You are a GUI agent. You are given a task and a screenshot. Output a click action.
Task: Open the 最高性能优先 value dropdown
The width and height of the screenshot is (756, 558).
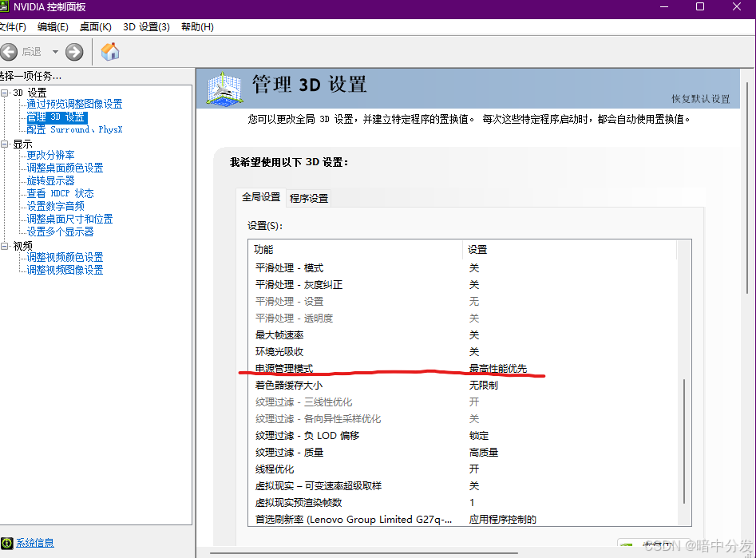(498, 369)
